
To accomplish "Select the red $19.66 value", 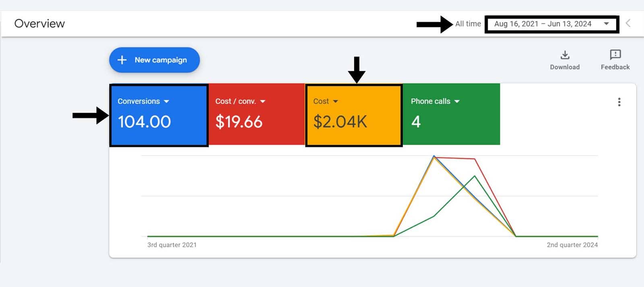I will point(239,122).
